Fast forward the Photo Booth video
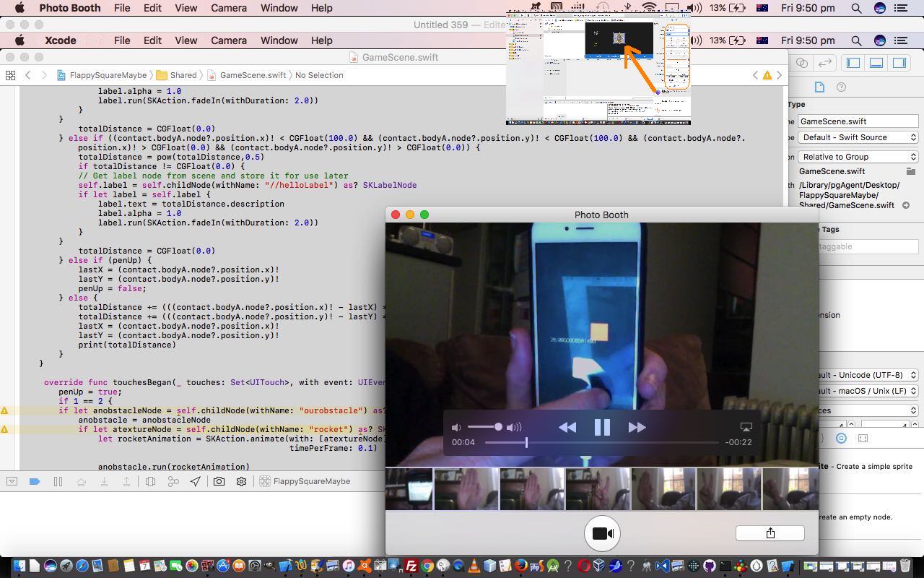Viewport: 924px width, 578px height. pos(637,427)
